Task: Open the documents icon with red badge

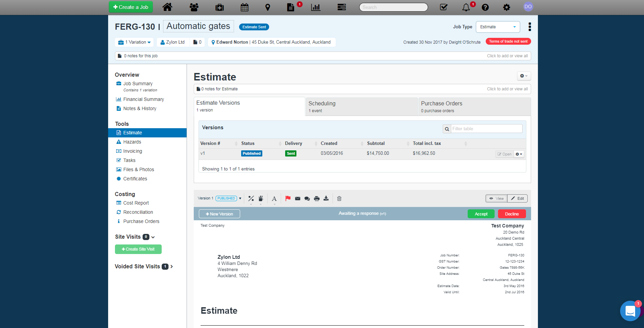Action: coord(291,7)
